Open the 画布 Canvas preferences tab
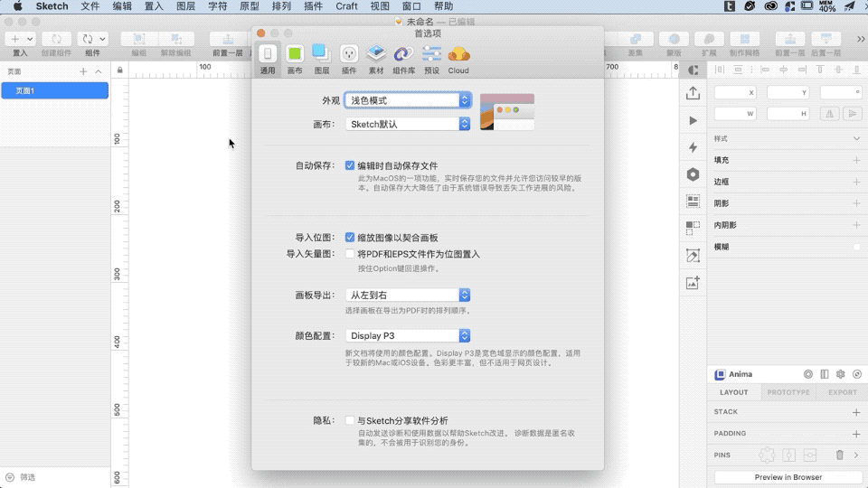 (x=295, y=60)
